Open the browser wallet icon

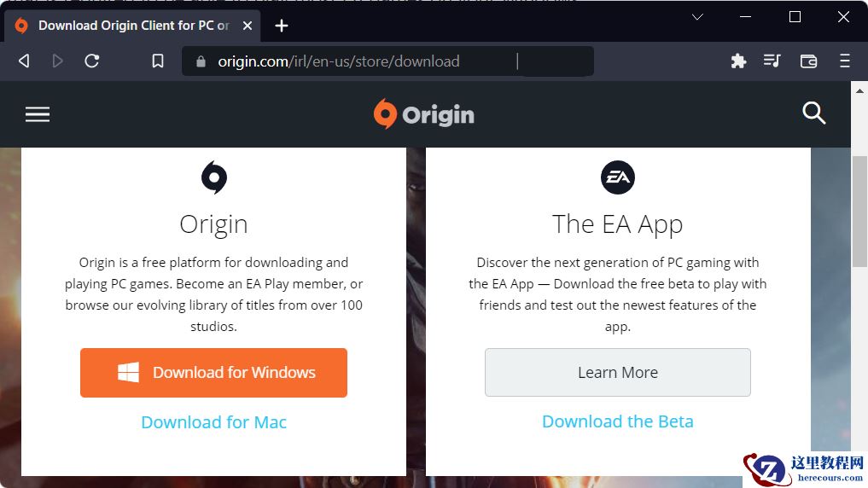click(x=809, y=61)
